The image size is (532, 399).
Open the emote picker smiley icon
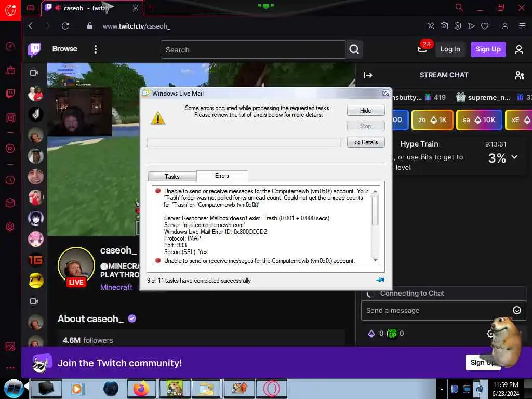517,310
